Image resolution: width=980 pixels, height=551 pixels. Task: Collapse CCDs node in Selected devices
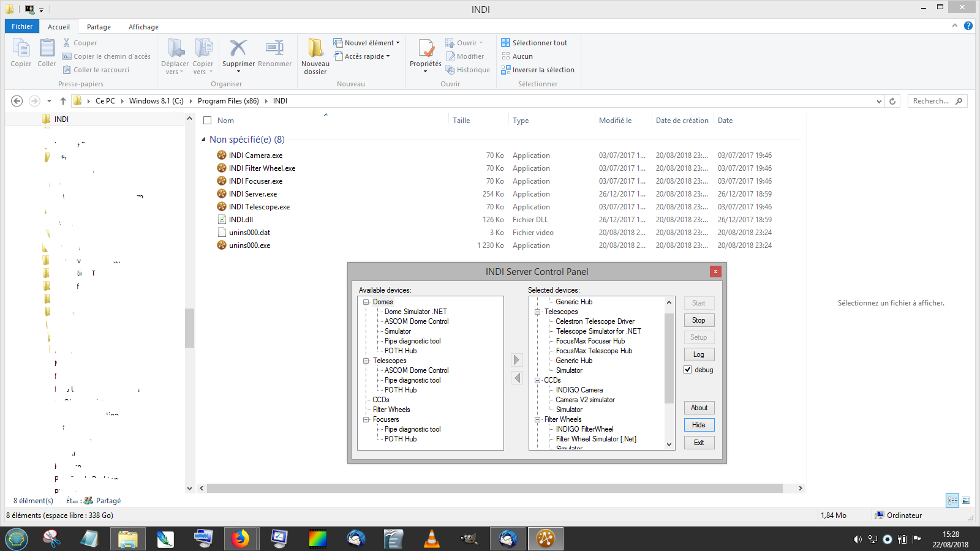pyautogui.click(x=538, y=380)
